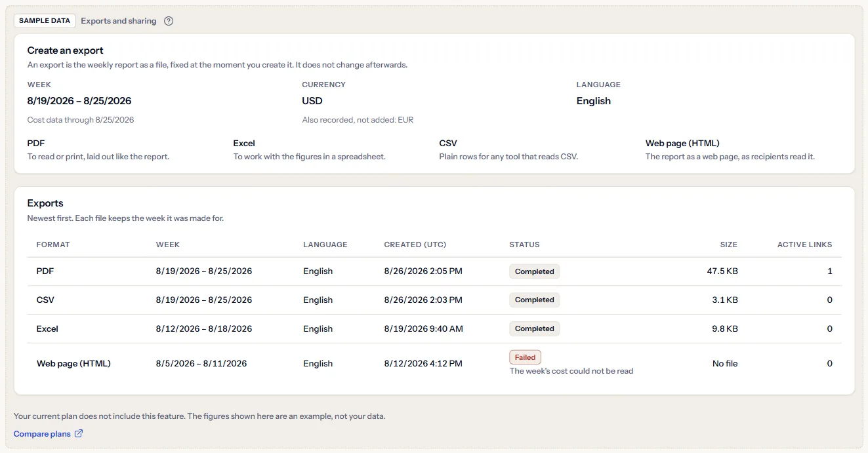
Task: Click the Failed status badge
Action: (526, 357)
